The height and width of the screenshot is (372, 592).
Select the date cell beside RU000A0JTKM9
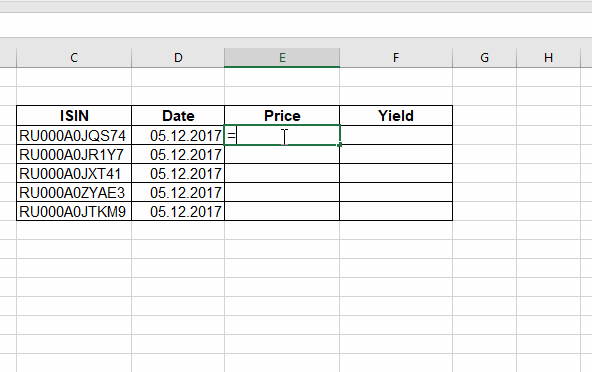coord(178,211)
